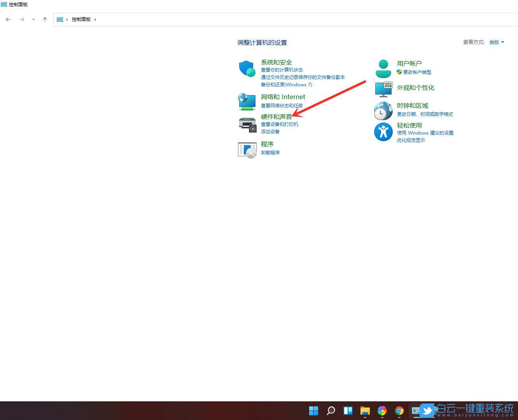Image resolution: width=518 pixels, height=420 pixels.
Task: Click the Clock and Region globe icon
Action: pos(383,111)
